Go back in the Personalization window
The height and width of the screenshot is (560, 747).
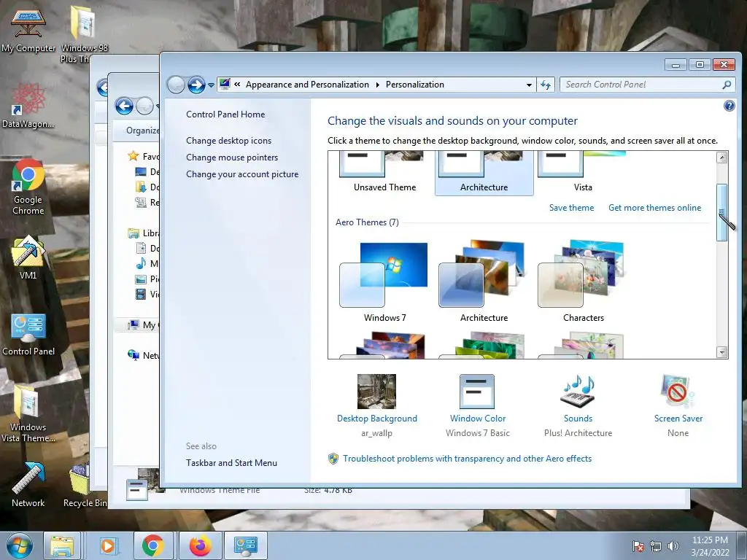176,85
